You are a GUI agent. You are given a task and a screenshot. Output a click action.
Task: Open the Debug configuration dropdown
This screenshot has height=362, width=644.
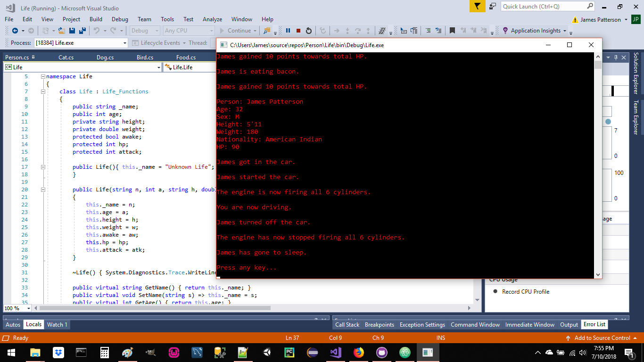coord(145,31)
